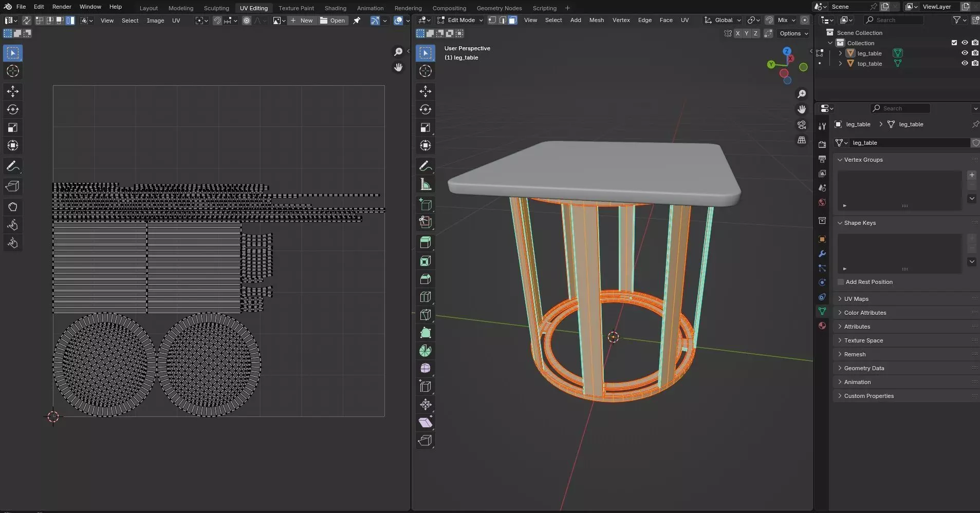The width and height of the screenshot is (980, 513).
Task: Select the Knife tool
Action: click(426, 315)
